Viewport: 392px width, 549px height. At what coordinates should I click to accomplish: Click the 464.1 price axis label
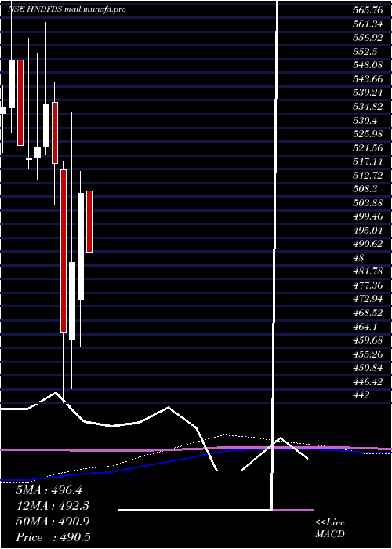(365, 326)
